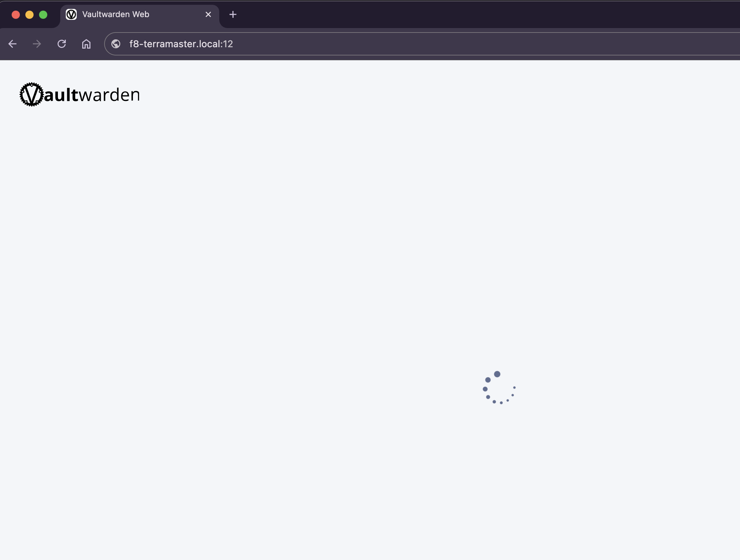Viewport: 740px width, 560px height.
Task: Click the forward navigation arrow
Action: pyautogui.click(x=37, y=44)
